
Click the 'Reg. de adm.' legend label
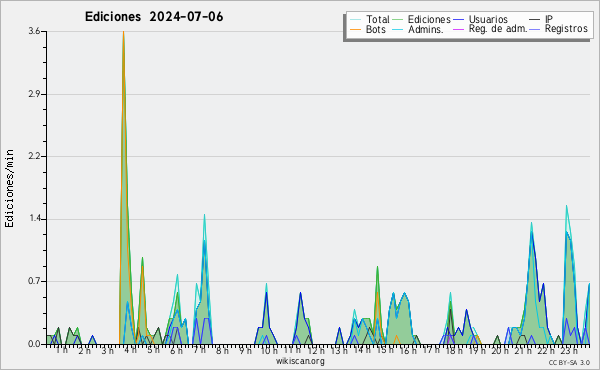(498, 29)
